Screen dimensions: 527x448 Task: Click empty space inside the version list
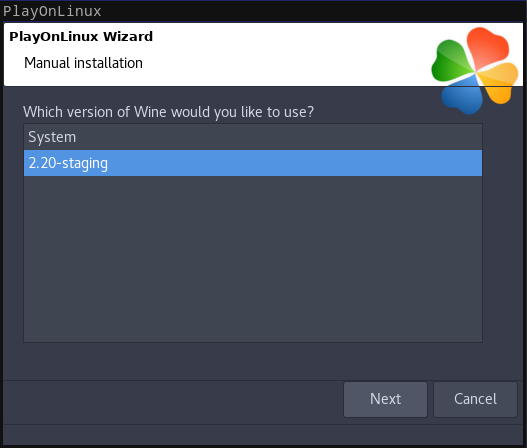[253, 259]
